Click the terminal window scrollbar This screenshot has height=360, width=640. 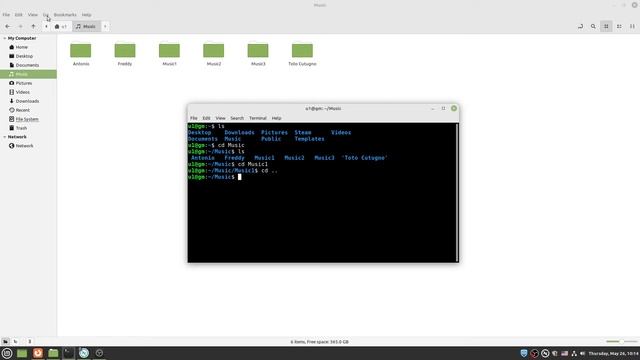(457, 192)
